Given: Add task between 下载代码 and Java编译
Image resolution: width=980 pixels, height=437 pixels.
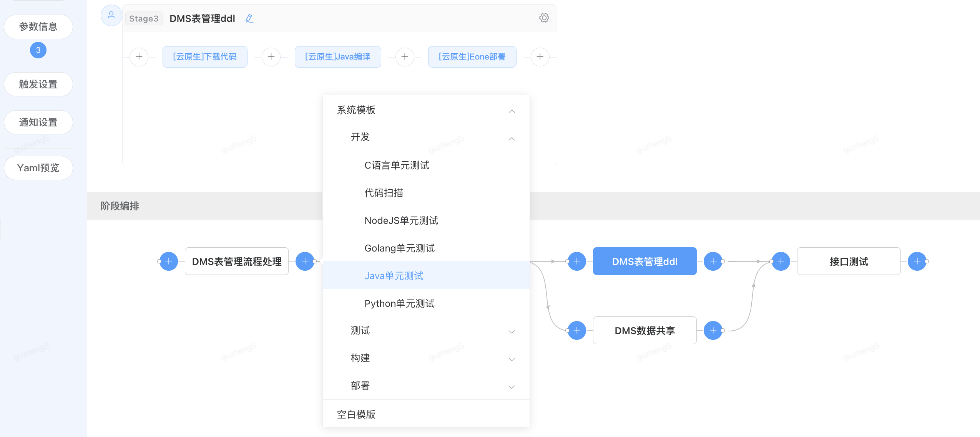Looking at the screenshot, I should (x=271, y=57).
